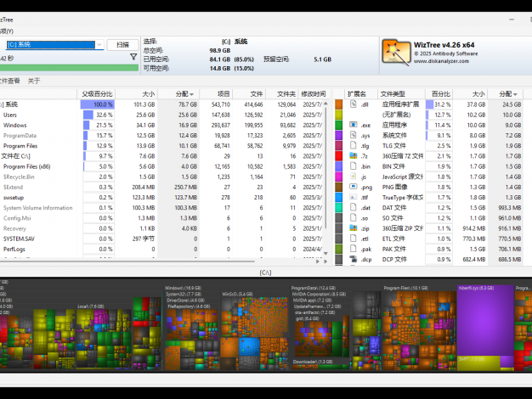
Task: Select the PerfLogs folder row
Action: pos(163,249)
